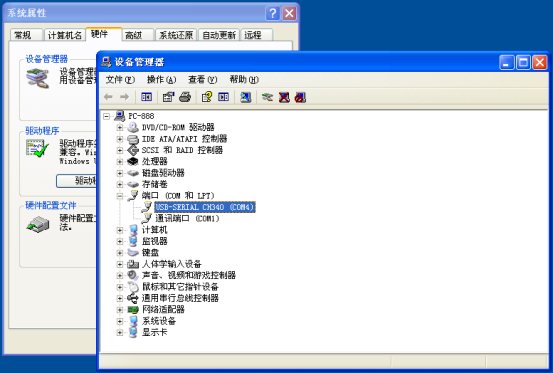Click the 通讯端口 (COM1) port icon
Viewport: 553px width, 373px height.
[146, 218]
